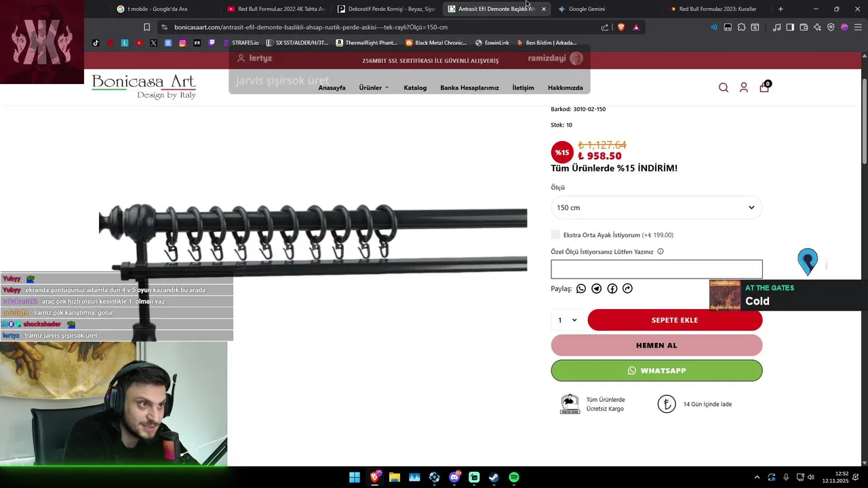The height and width of the screenshot is (488, 868).
Task: Close the active Antrasit Efil tab
Action: (543, 9)
